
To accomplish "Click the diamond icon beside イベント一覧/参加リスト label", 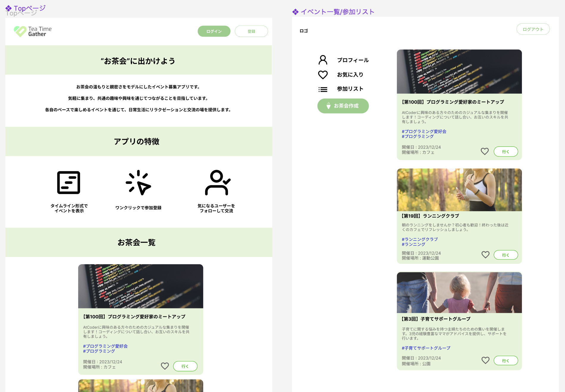I will [x=295, y=12].
